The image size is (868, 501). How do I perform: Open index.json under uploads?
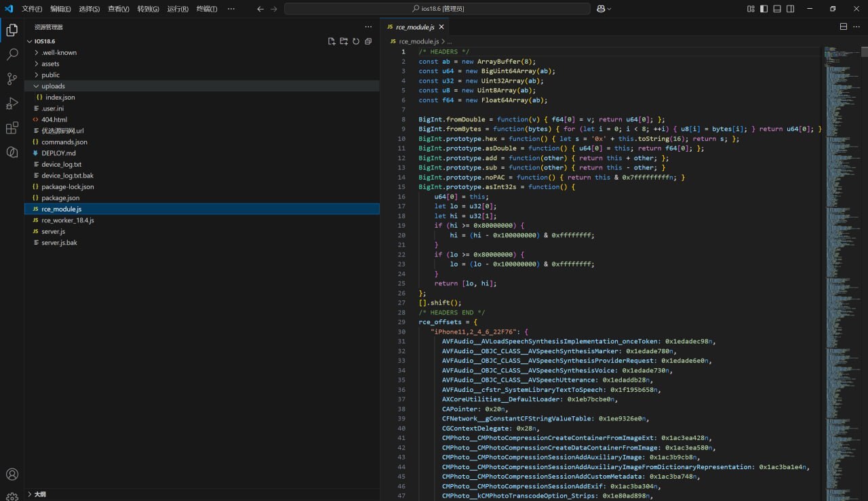tap(202, 97)
